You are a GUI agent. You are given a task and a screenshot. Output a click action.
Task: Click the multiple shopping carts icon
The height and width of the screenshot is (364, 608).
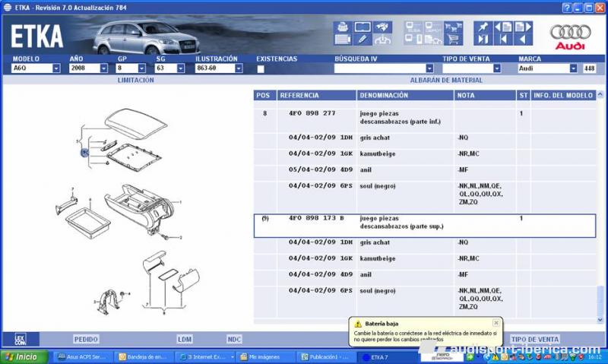[453, 27]
